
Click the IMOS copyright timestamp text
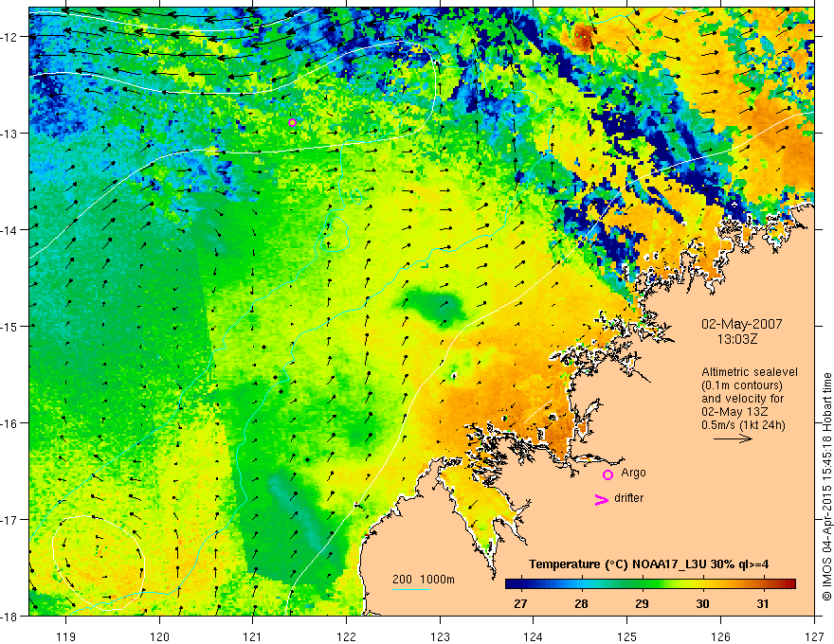[826, 487]
